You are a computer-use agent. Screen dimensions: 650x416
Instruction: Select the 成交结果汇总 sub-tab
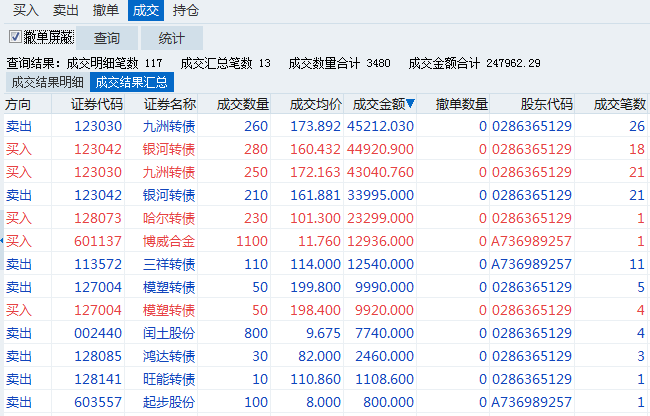tap(132, 82)
